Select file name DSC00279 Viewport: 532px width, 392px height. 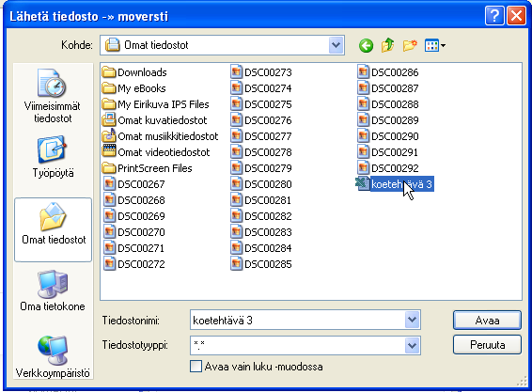click(x=268, y=168)
